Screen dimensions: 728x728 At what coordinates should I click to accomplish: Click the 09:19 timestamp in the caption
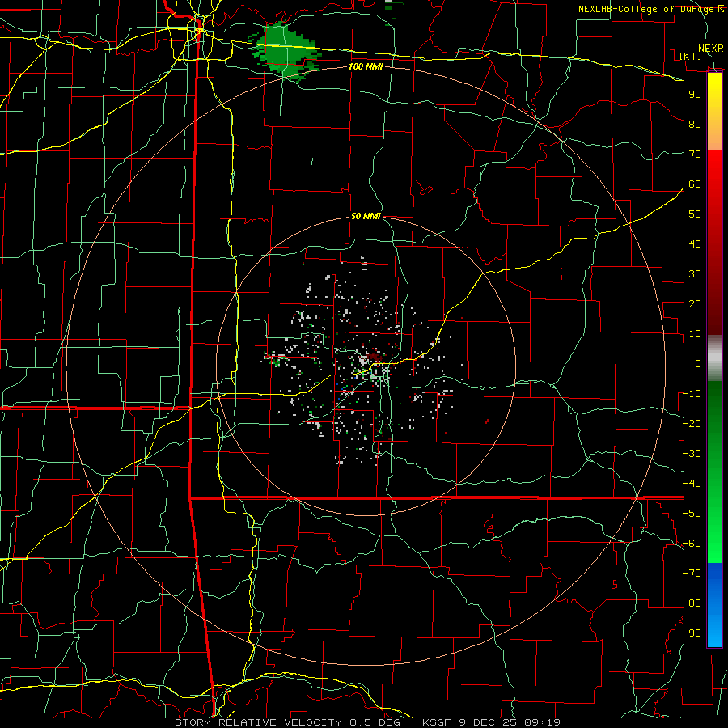(542, 722)
